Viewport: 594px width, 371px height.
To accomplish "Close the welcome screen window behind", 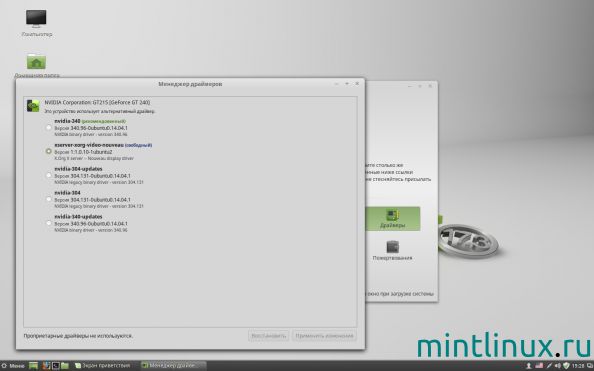I will pyautogui.click(x=430, y=86).
